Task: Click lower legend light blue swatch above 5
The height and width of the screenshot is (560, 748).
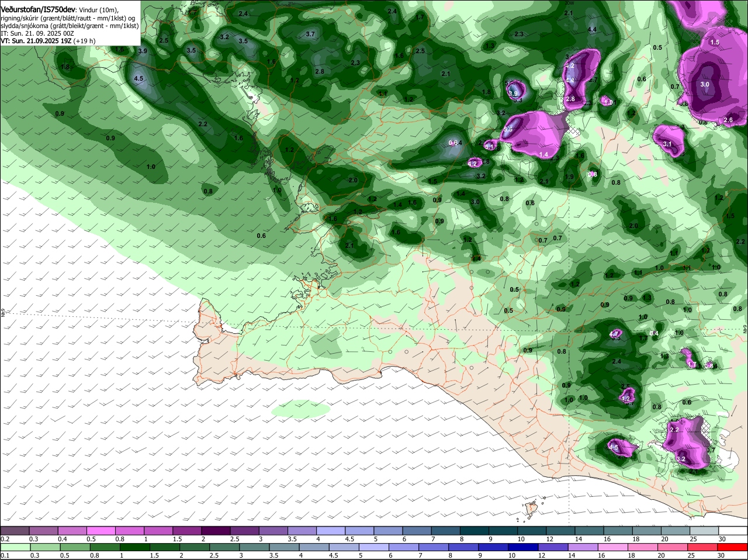Action: pyautogui.click(x=374, y=547)
